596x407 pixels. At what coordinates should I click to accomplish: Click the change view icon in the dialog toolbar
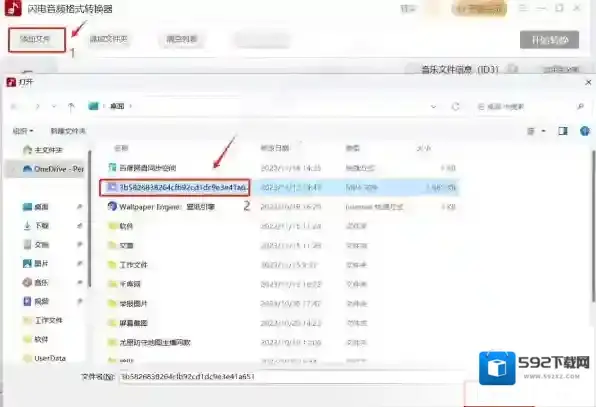(531, 131)
